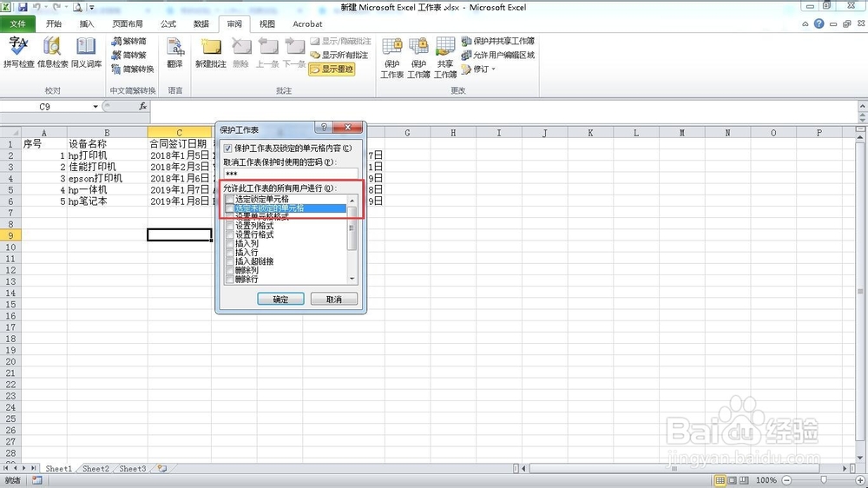Switch to the 页面布局 tab
Image resolution: width=868 pixels, height=488 pixels.
point(128,23)
